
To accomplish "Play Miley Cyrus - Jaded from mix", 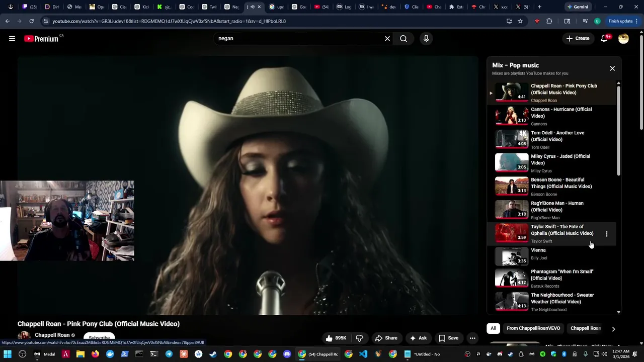I will coord(551,163).
